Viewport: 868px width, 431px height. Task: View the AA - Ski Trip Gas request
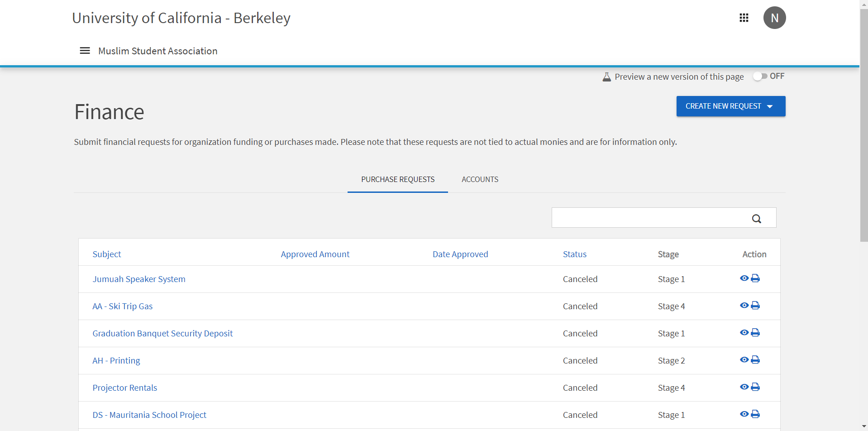(x=744, y=305)
